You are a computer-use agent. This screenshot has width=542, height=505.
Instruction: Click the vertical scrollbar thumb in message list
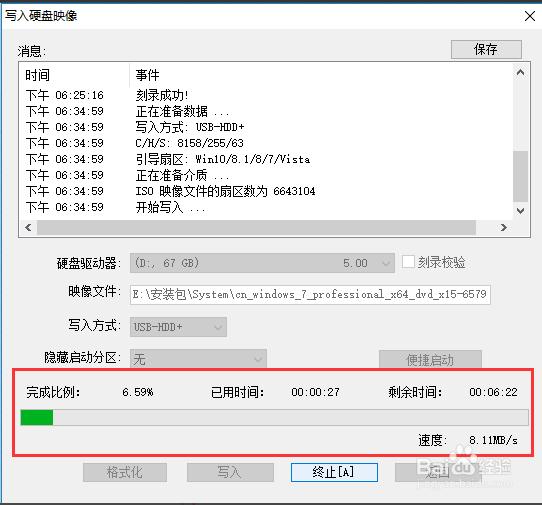click(520, 176)
